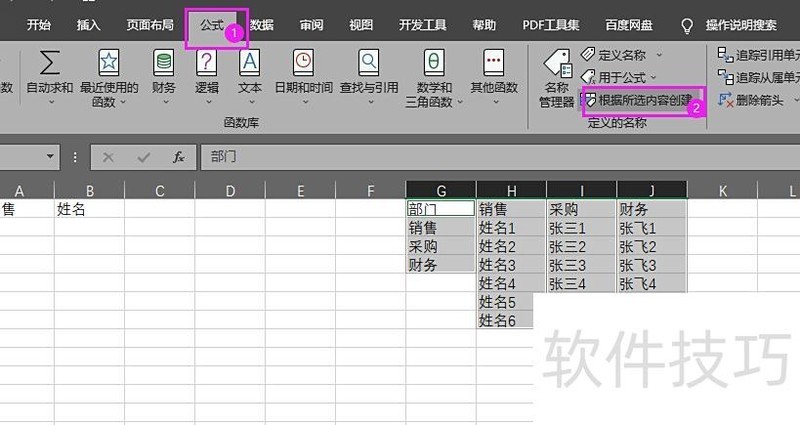Image resolution: width=800 pixels, height=425 pixels.
Task: Select cell 张飞4
Action: pyautogui.click(x=652, y=284)
